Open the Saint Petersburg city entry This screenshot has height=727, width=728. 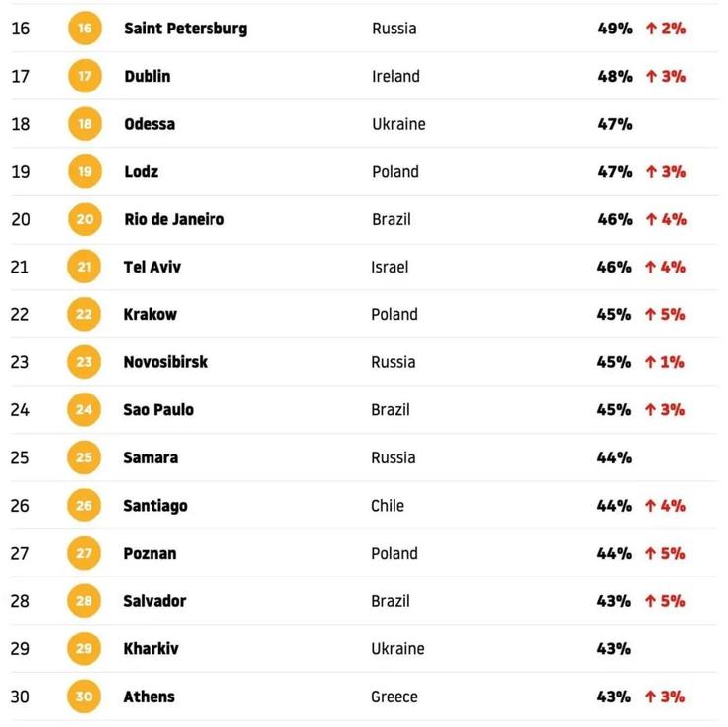(x=186, y=29)
